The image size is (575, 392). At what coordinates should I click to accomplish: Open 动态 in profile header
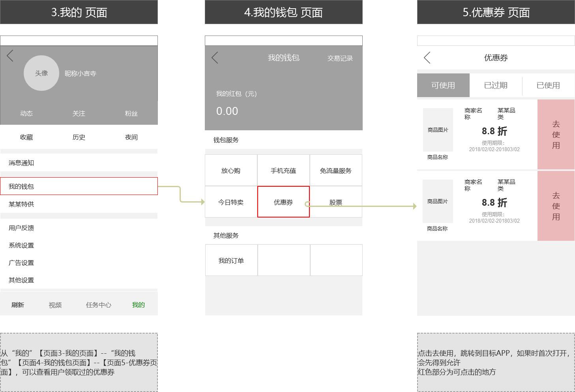pos(26,113)
